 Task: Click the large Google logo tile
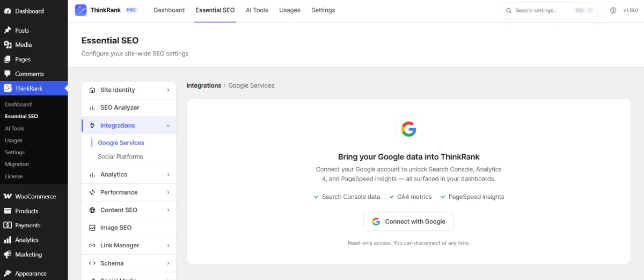coord(409,129)
